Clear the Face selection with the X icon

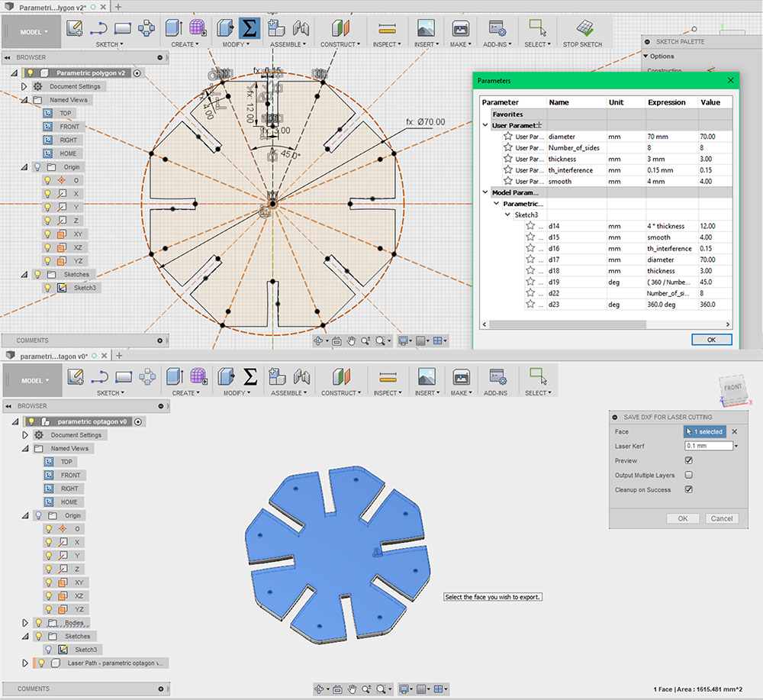[735, 431]
